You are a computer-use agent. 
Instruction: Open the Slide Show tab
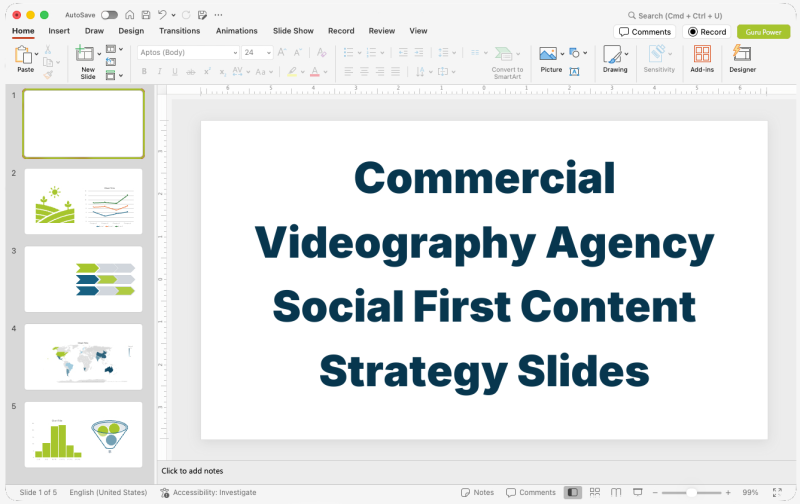[x=293, y=31]
